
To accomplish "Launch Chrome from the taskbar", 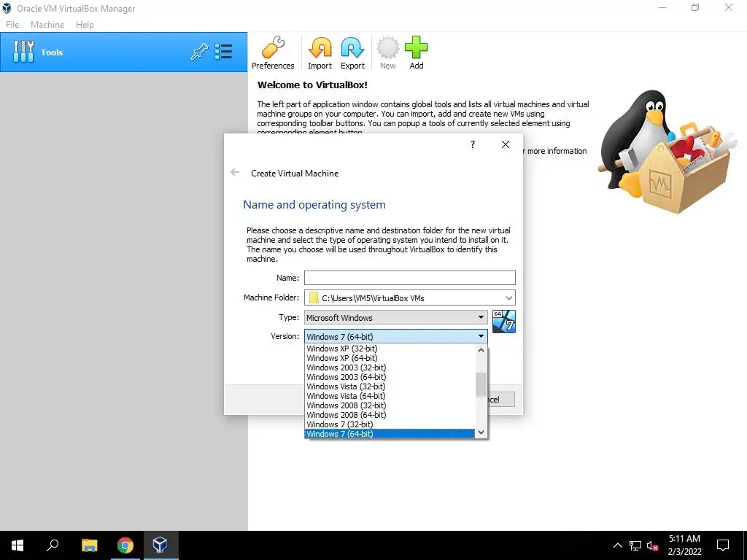I will (x=125, y=545).
